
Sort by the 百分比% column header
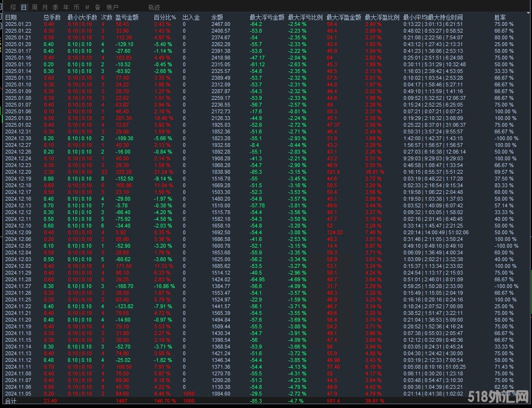(x=165, y=17)
